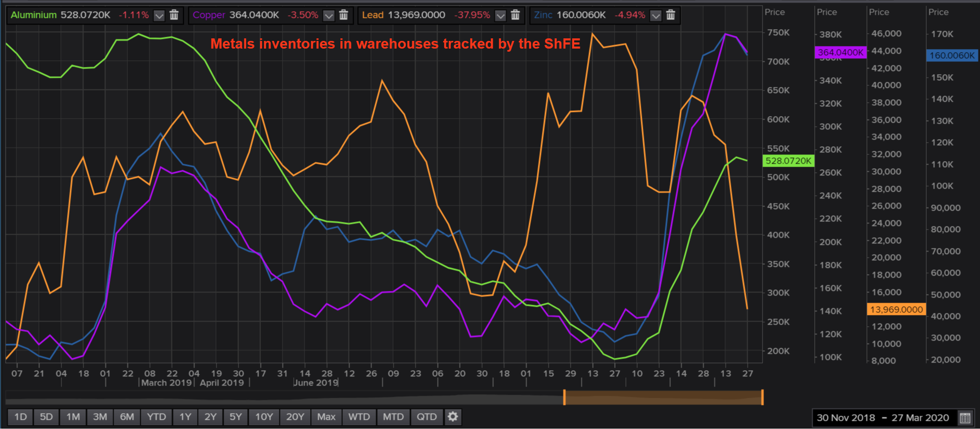Viewport: 980px width, 429px height.
Task: Delete the Aluminium series with trash icon
Action: (x=174, y=15)
